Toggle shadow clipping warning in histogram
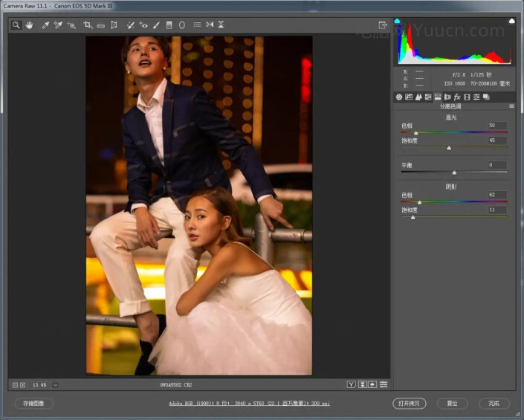Screen dimensions: 524x420 pyautogui.click(x=397, y=22)
